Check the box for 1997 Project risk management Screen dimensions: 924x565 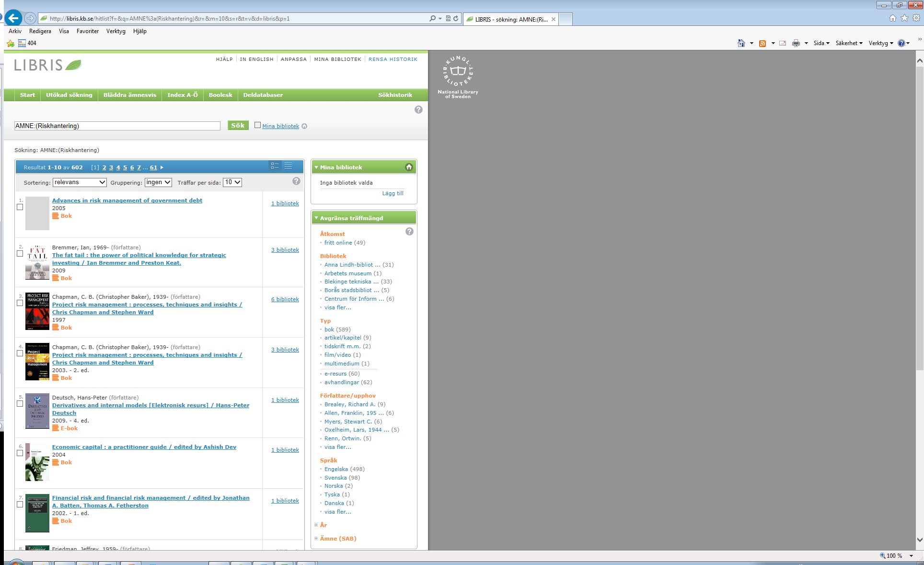click(20, 303)
